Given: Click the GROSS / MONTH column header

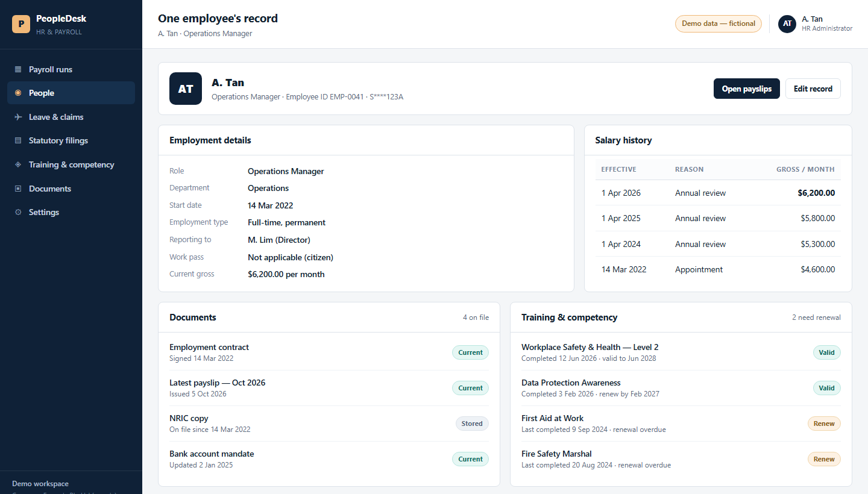Looking at the screenshot, I should pyautogui.click(x=805, y=169).
